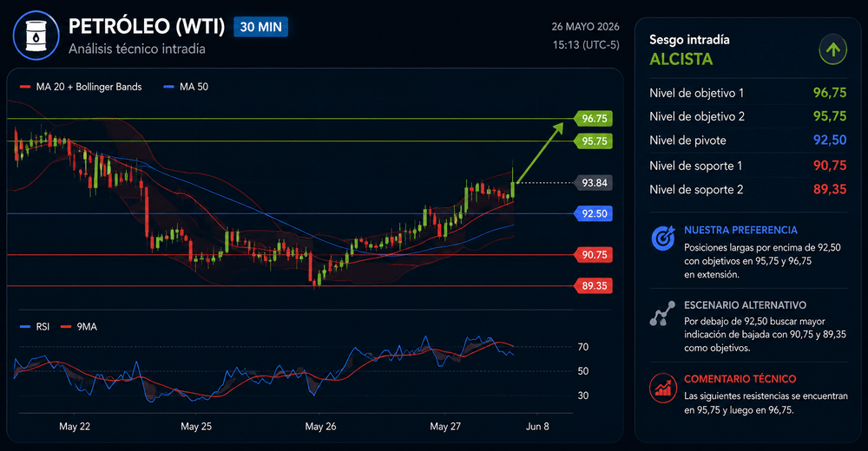The image size is (868, 451).
Task: Click the 'Sesgo intradía' label
Action: click(x=689, y=40)
